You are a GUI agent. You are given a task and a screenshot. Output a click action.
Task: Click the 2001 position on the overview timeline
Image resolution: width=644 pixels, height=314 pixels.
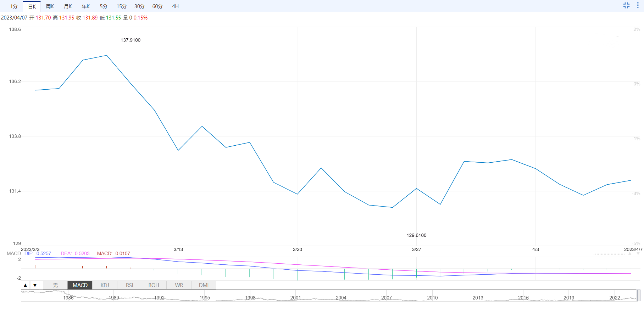coord(295,297)
